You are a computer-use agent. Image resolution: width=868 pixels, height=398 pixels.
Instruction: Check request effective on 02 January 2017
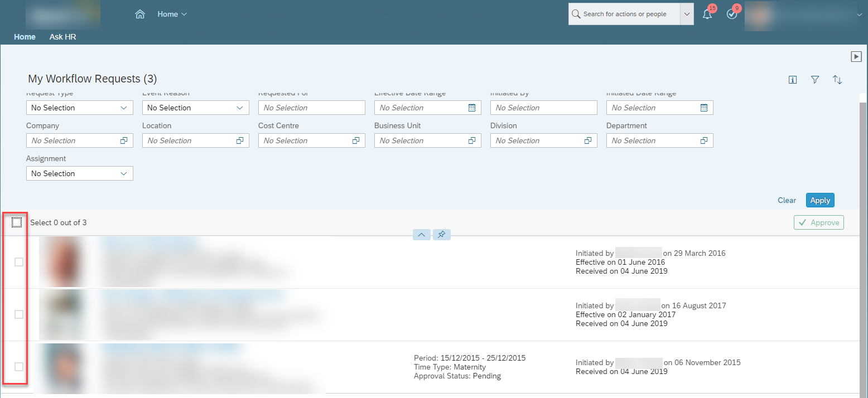point(19,314)
